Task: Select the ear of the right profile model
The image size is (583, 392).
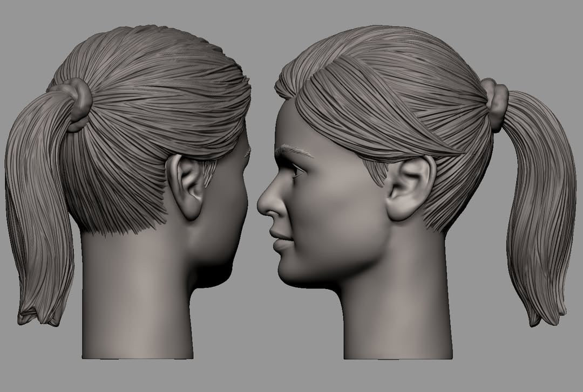Action: click(x=409, y=188)
